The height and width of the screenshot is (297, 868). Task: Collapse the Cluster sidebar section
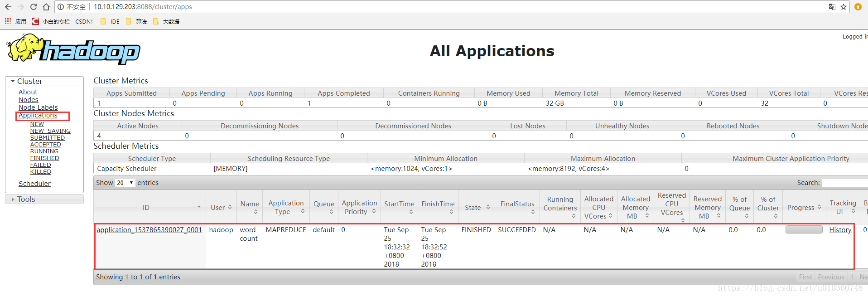[x=44, y=81]
